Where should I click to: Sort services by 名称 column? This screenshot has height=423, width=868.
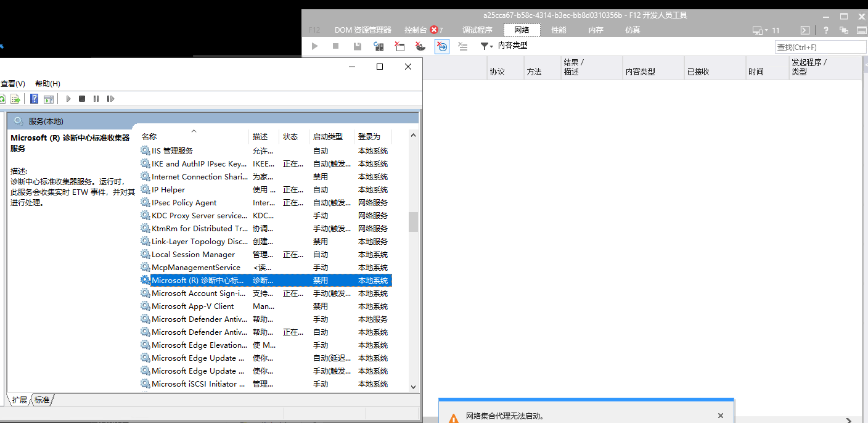pos(194,136)
